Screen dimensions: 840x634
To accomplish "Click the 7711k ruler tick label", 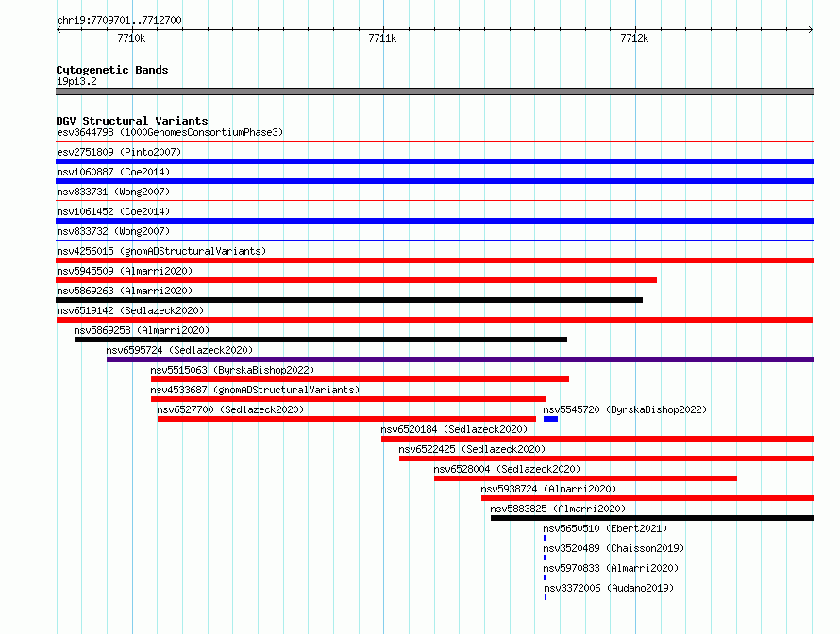I will [x=382, y=38].
